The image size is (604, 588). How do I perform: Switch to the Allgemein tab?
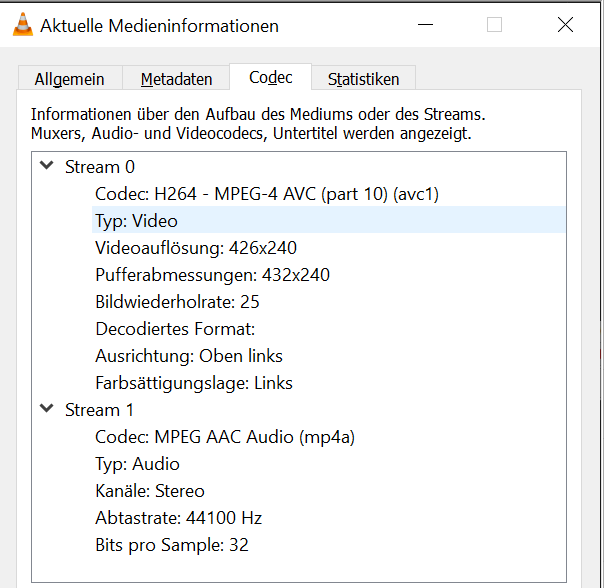click(70, 79)
